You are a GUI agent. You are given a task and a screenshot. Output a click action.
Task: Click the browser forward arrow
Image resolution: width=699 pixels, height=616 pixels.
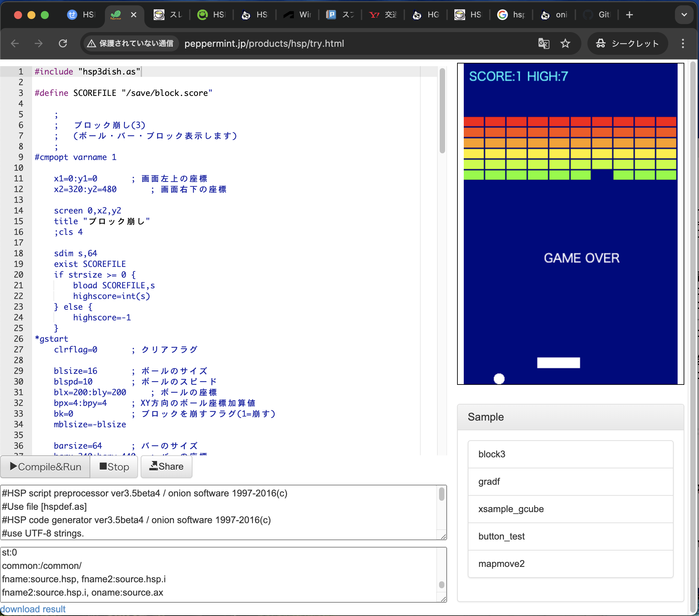pos(39,43)
